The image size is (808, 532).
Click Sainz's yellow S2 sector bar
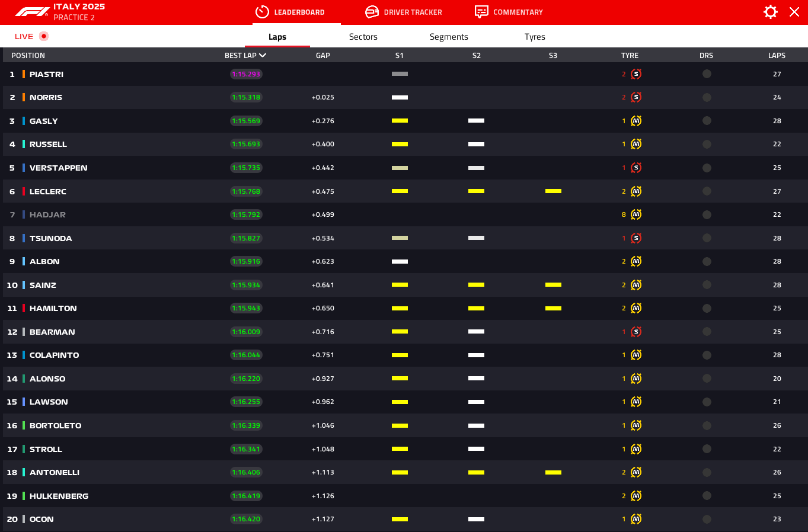coord(476,285)
